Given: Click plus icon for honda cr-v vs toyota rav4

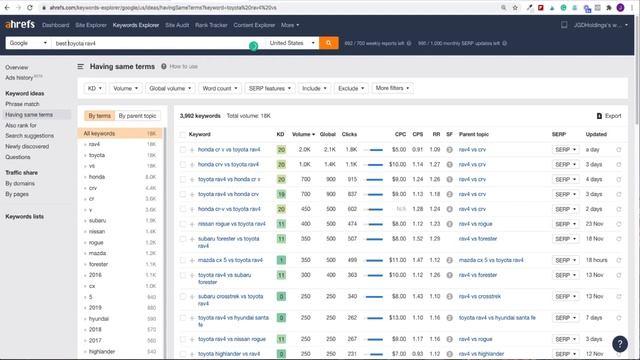Looking at the screenshot, I should point(192,209).
